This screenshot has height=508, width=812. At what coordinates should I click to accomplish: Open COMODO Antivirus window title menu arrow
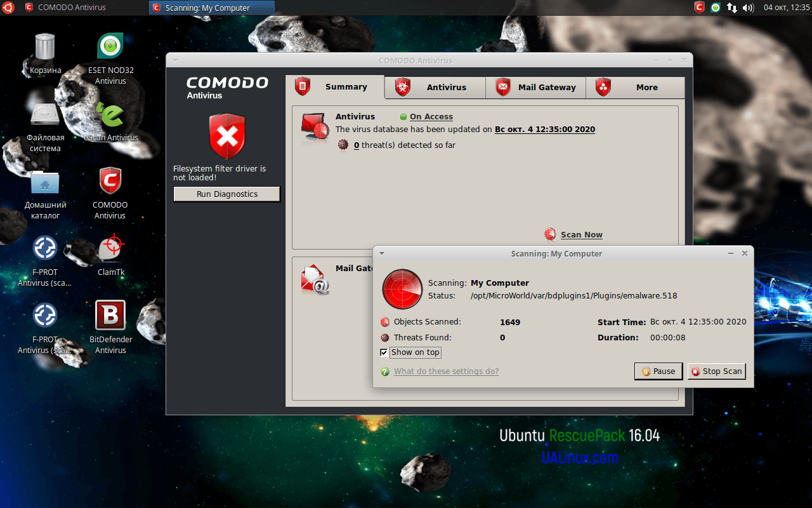(x=174, y=60)
